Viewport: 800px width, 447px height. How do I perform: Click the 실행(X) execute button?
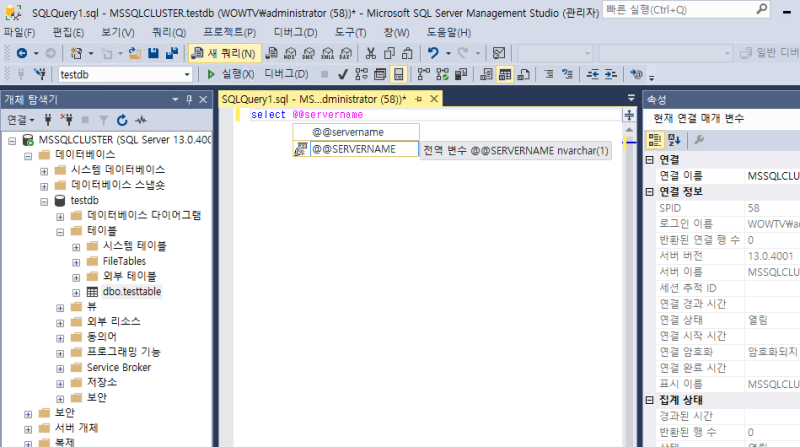click(x=230, y=74)
